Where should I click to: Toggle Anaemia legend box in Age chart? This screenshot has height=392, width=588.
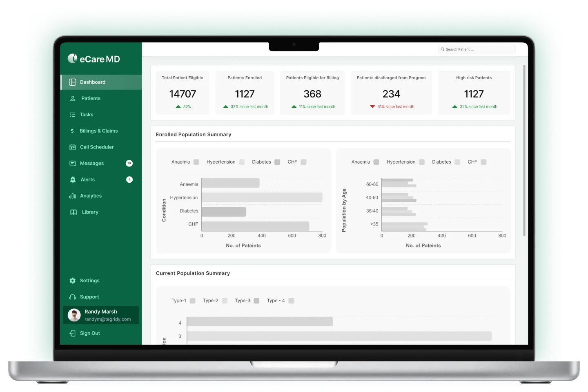[x=376, y=162]
